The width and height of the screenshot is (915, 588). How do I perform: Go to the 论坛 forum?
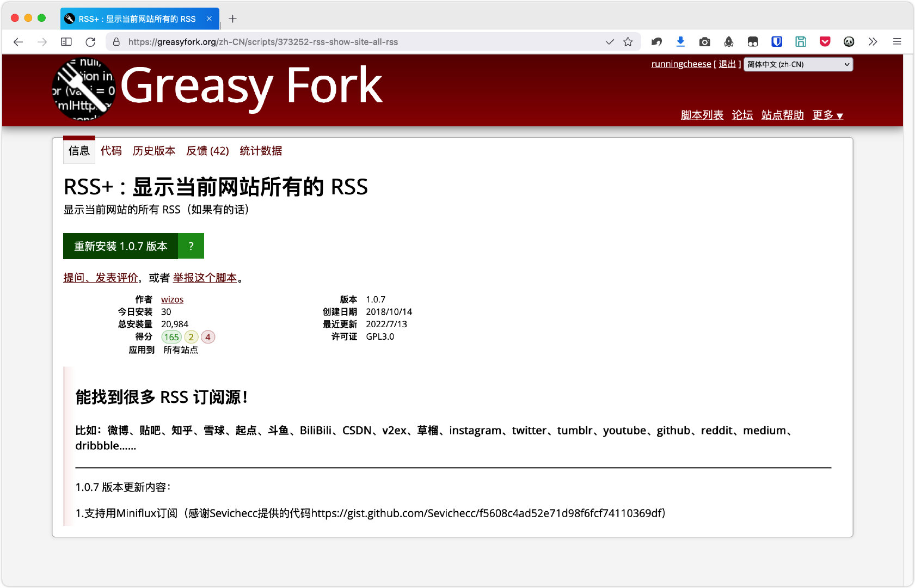click(x=742, y=115)
